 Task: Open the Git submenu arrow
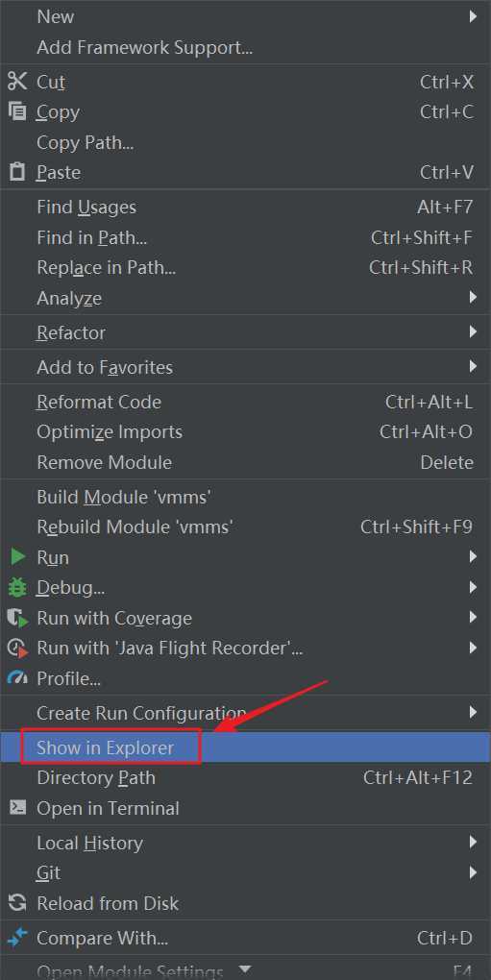tap(473, 872)
